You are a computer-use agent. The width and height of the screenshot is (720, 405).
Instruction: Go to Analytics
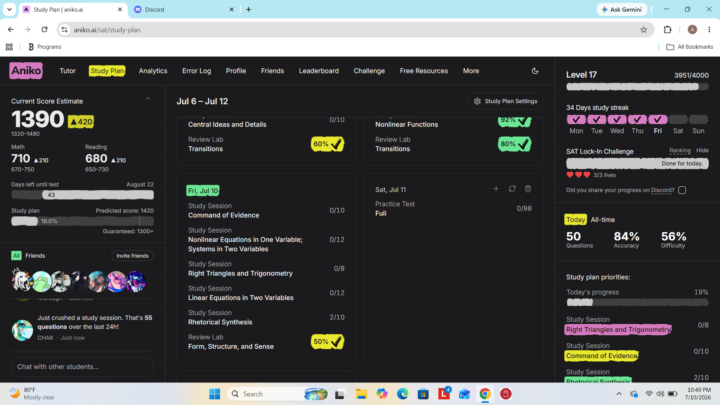tap(153, 71)
